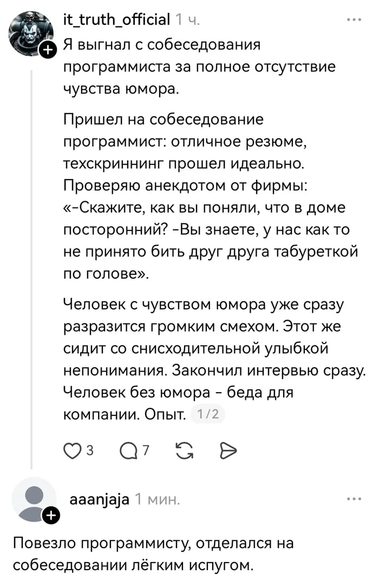Click the "1 мин." reply timestamp
379x588 pixels.
tap(158, 500)
